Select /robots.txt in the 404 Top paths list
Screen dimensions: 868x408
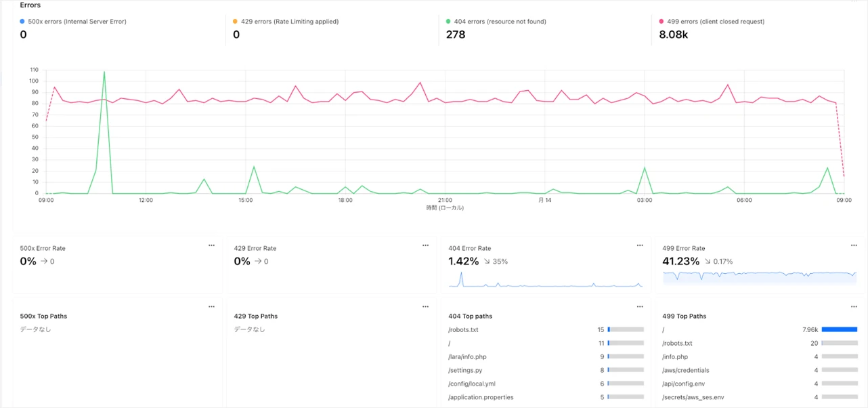[463, 330]
